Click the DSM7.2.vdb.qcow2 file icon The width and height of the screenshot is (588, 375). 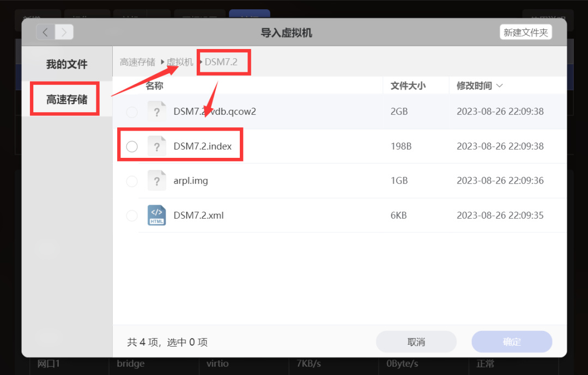coord(157,111)
